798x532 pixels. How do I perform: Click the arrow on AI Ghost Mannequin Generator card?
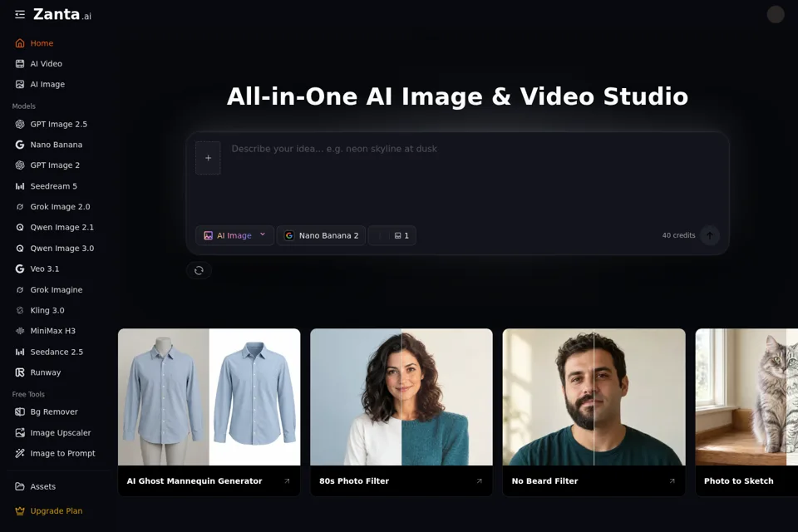click(287, 481)
